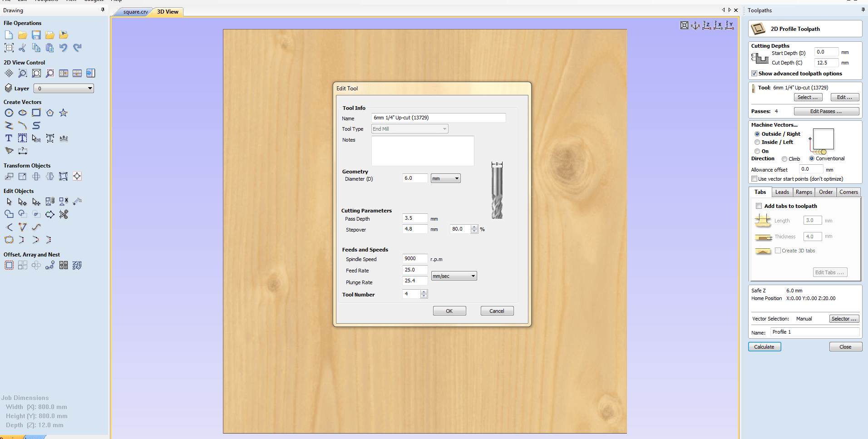Open the Nest parts tool icon
868x439 pixels.
[77, 265]
